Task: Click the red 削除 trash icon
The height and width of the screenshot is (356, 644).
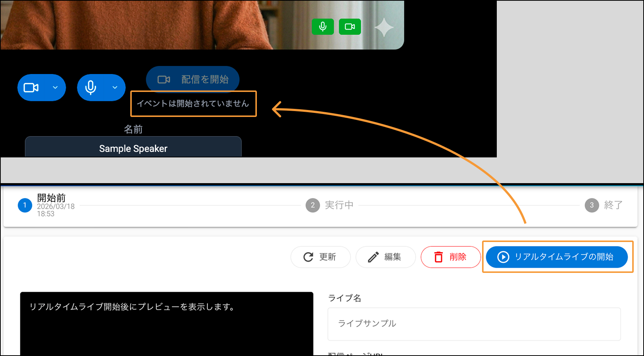Action: 438,257
